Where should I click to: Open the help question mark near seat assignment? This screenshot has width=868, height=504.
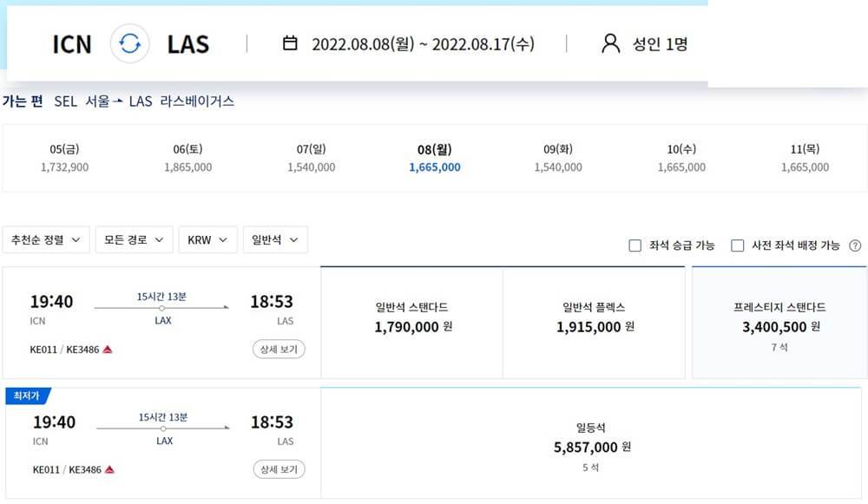click(x=854, y=245)
